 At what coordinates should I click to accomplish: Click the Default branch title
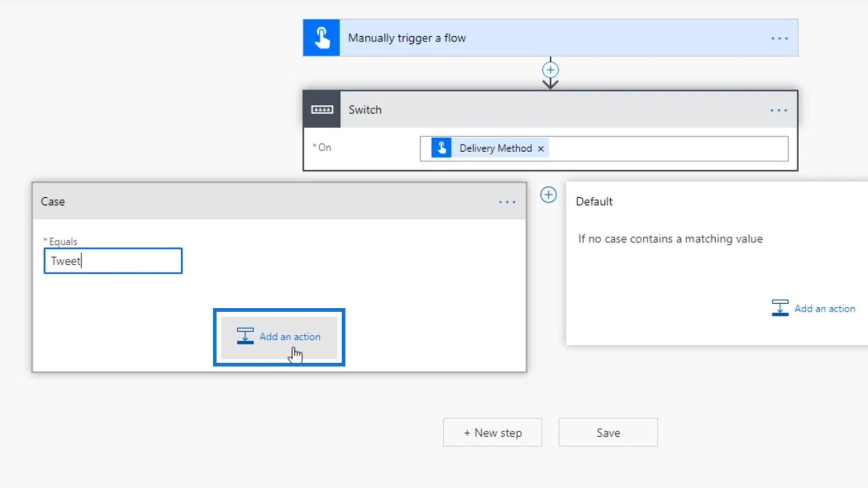point(594,201)
